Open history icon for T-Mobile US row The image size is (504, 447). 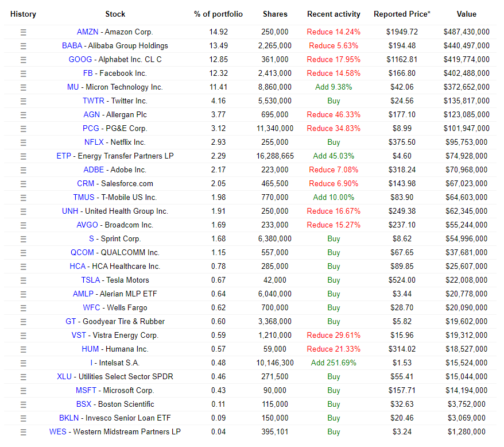(x=23, y=198)
